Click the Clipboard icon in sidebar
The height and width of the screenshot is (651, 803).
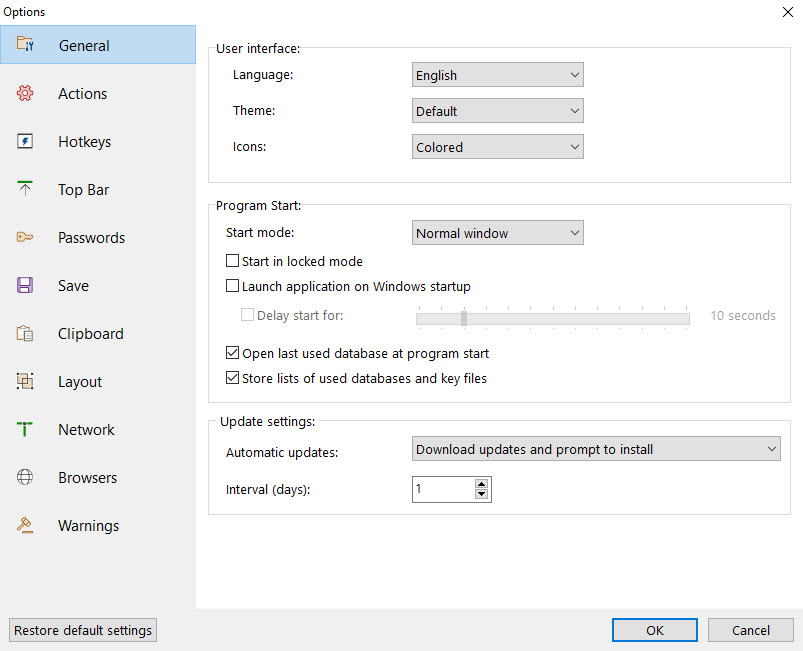click(25, 333)
